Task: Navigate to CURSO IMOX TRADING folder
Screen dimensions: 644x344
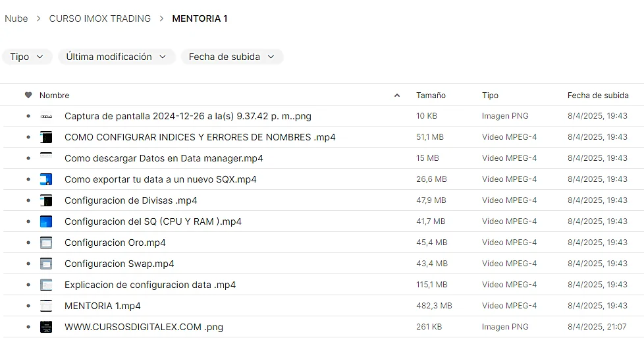Action: tap(100, 18)
